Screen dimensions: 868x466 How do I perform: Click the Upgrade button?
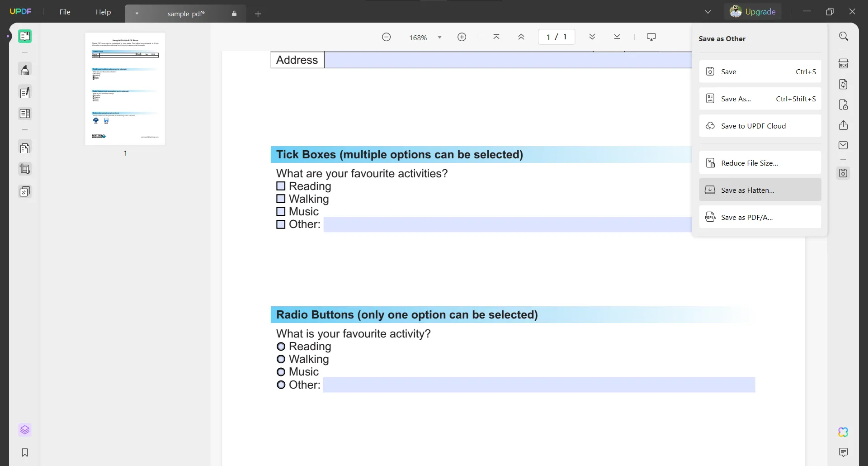coord(753,12)
